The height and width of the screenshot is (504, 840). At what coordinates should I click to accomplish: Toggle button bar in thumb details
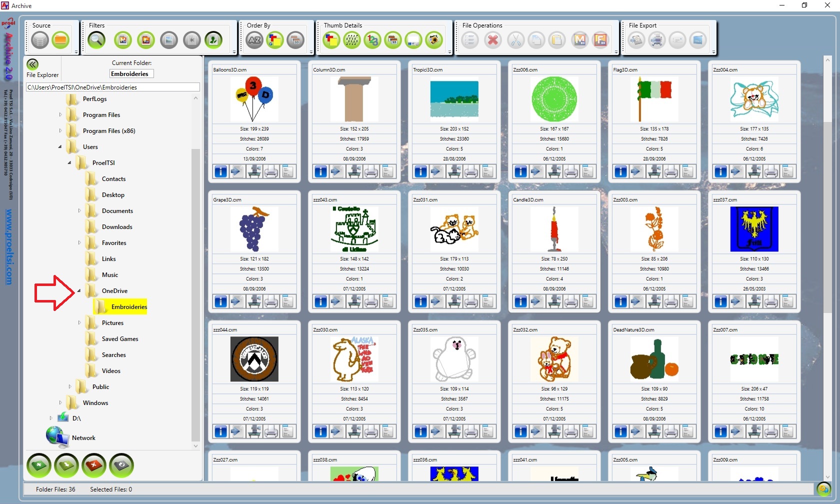point(413,40)
